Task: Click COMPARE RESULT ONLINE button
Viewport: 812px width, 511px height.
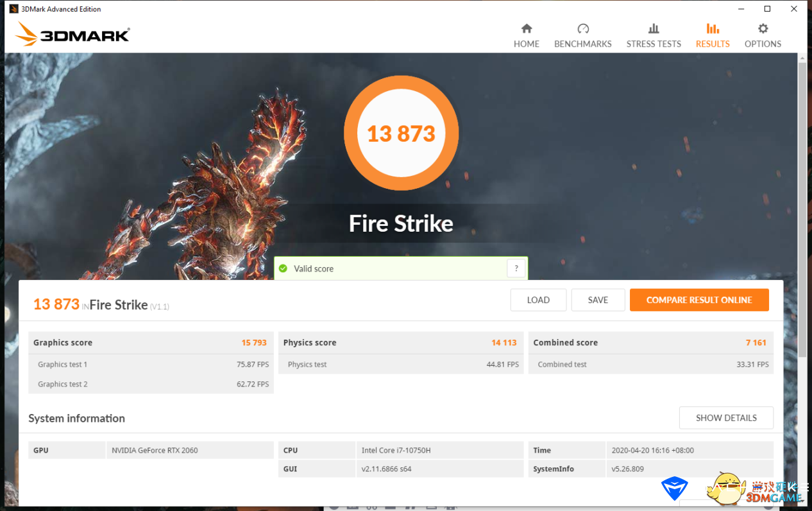Action: click(x=699, y=300)
